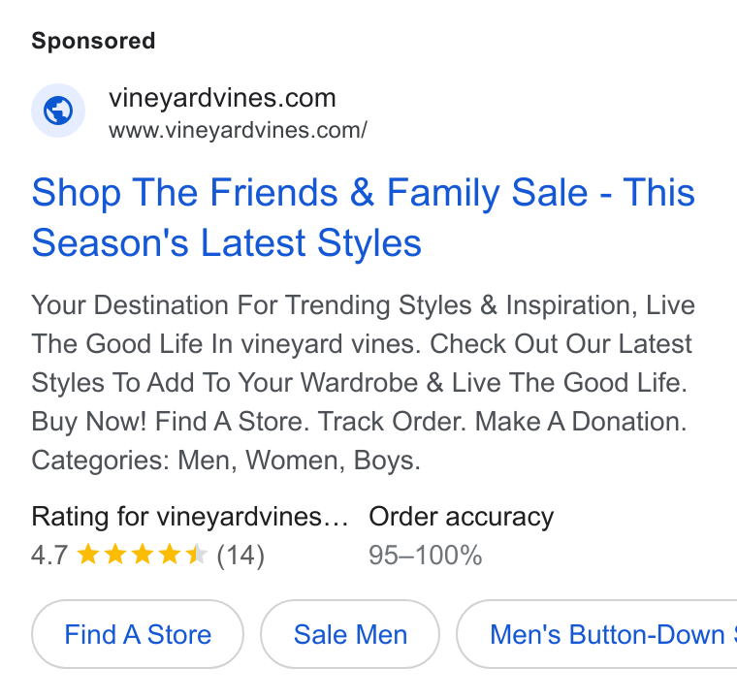Click the Categories: Men, Women, Boys text
The image size is (737, 700).
pyautogui.click(x=226, y=460)
